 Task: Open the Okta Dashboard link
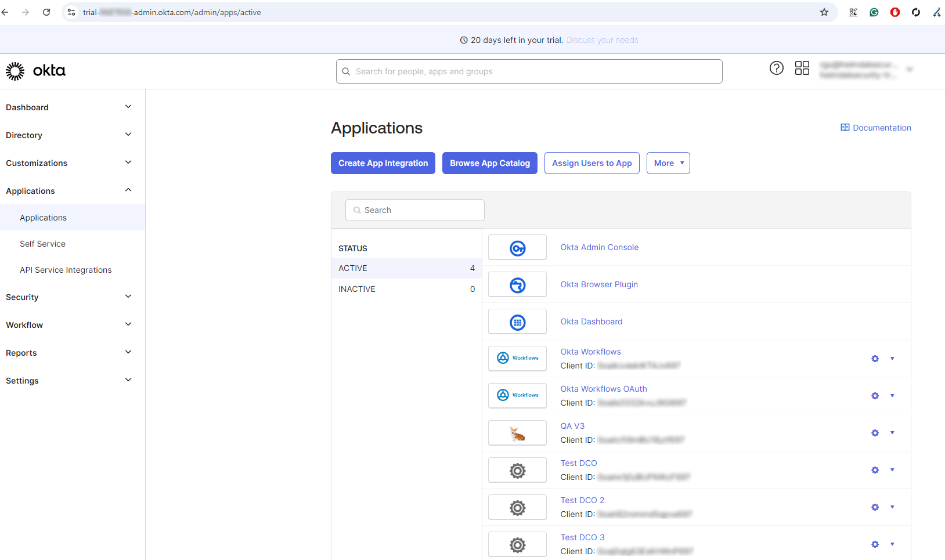(x=591, y=321)
